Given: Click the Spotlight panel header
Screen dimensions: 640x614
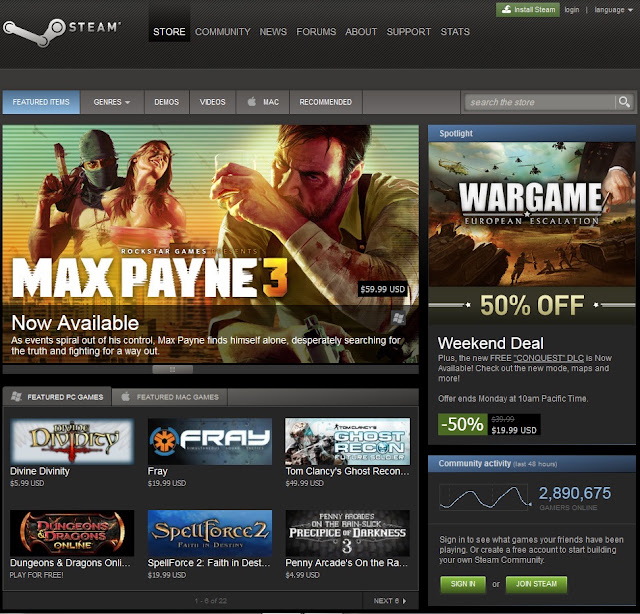Looking at the screenshot, I should point(532,133).
